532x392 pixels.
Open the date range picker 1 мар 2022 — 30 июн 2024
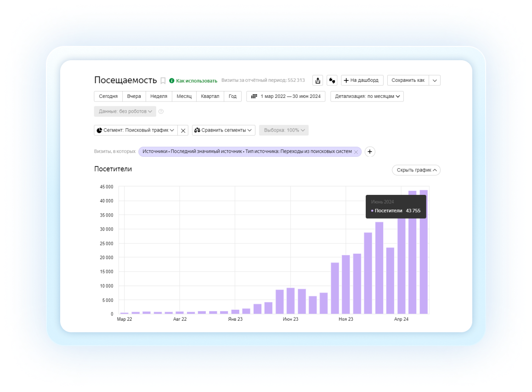point(286,97)
